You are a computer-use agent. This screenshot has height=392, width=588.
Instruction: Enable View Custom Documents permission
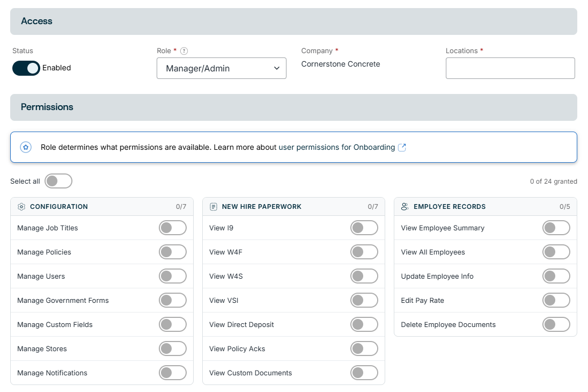(364, 373)
